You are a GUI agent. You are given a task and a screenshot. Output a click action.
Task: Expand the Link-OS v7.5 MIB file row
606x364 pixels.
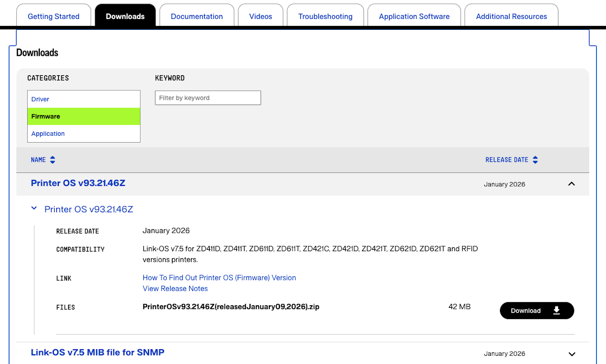tap(572, 354)
